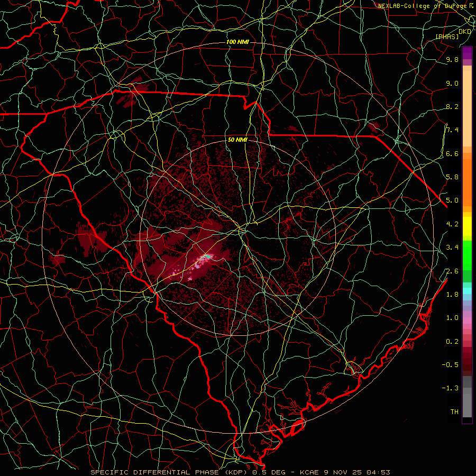Click the 2.6 value on the color scale
The height and width of the screenshot is (476, 476).
452,271
